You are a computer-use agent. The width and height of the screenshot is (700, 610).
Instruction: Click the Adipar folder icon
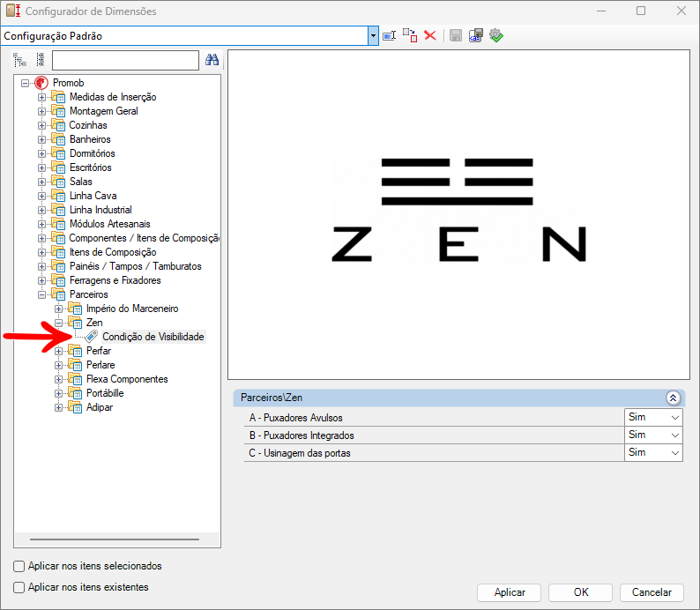coord(75,407)
